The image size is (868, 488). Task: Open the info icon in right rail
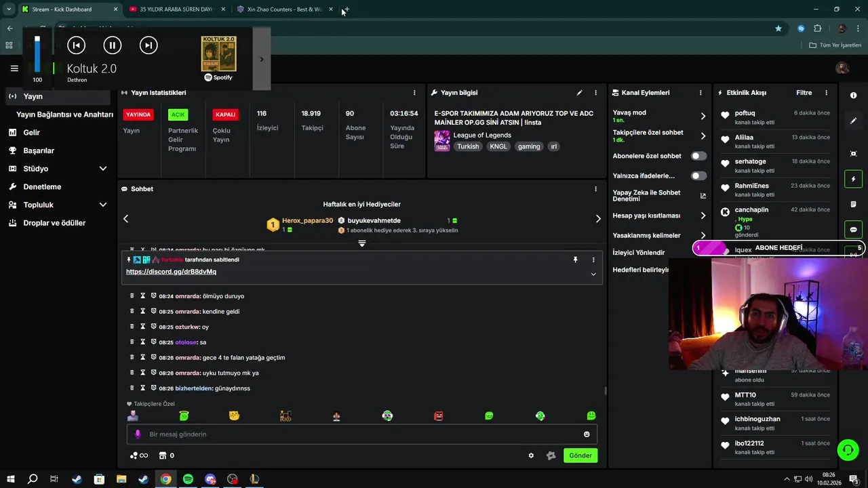(853, 96)
